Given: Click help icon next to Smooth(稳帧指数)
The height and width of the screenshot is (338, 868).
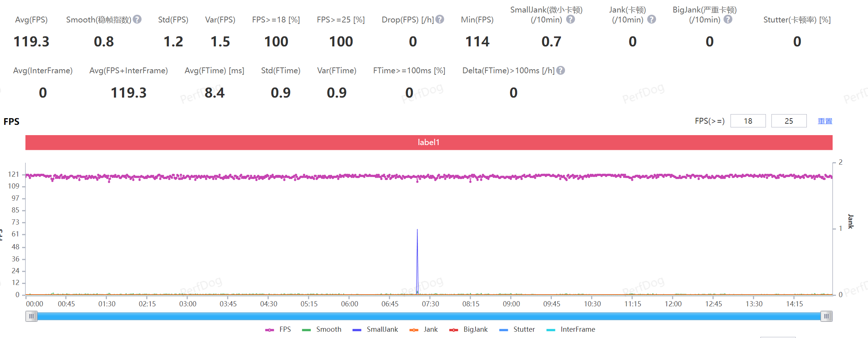Looking at the screenshot, I should pos(137,20).
